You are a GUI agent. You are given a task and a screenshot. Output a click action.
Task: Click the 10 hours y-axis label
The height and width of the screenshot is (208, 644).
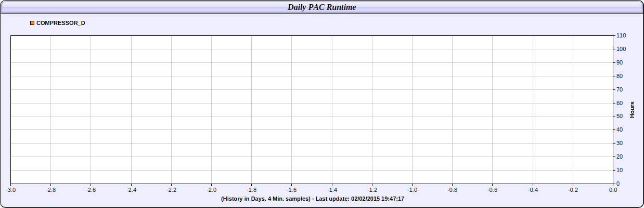click(620, 170)
